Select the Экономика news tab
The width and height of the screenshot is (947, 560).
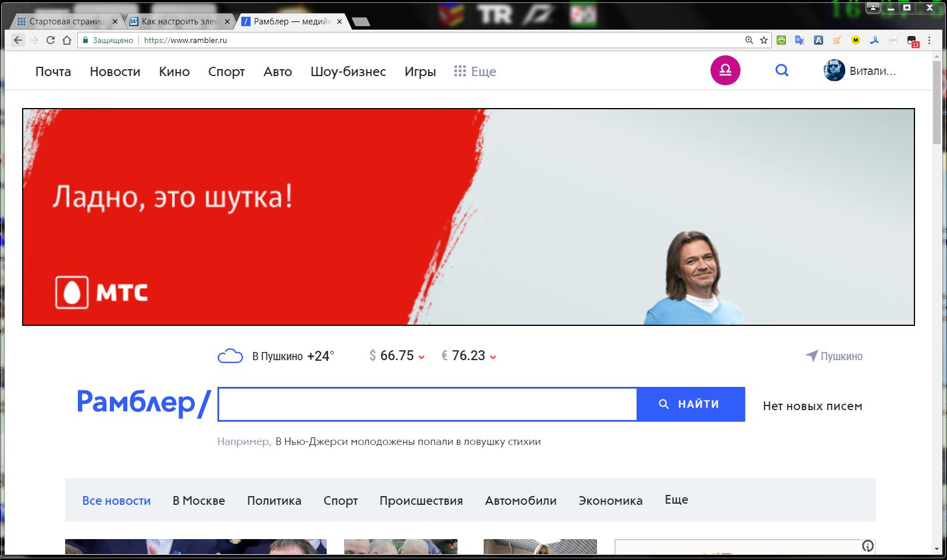pyautogui.click(x=610, y=501)
